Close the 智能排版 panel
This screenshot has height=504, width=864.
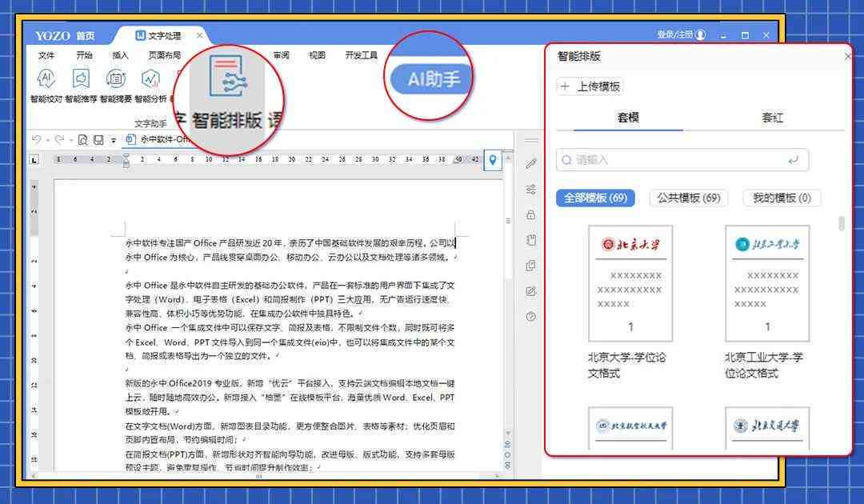[847, 56]
